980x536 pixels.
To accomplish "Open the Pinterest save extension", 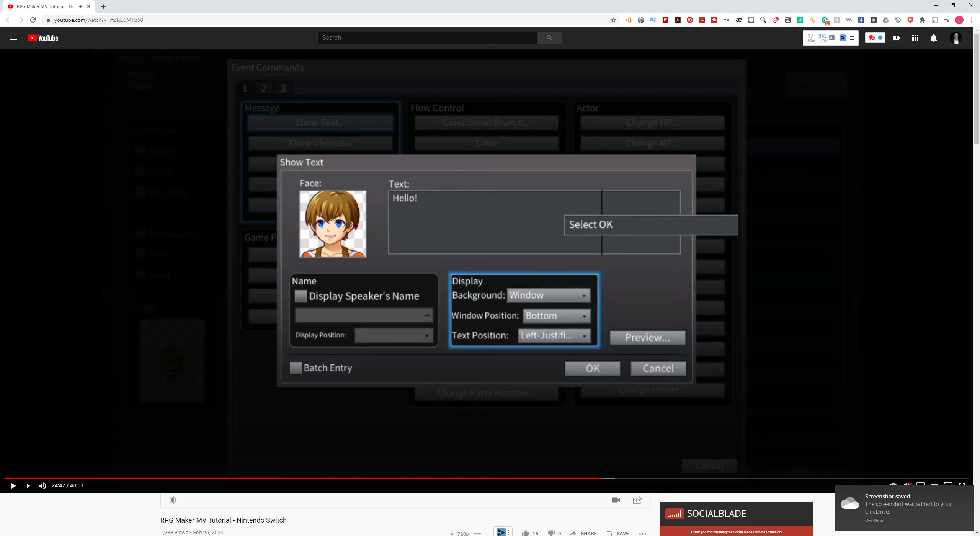I will (690, 20).
